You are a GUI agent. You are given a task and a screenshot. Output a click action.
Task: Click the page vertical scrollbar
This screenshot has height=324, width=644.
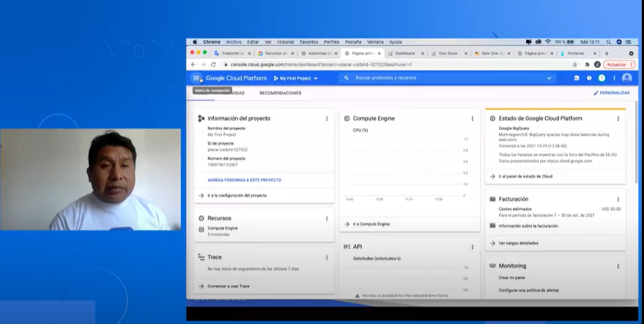tap(636, 142)
